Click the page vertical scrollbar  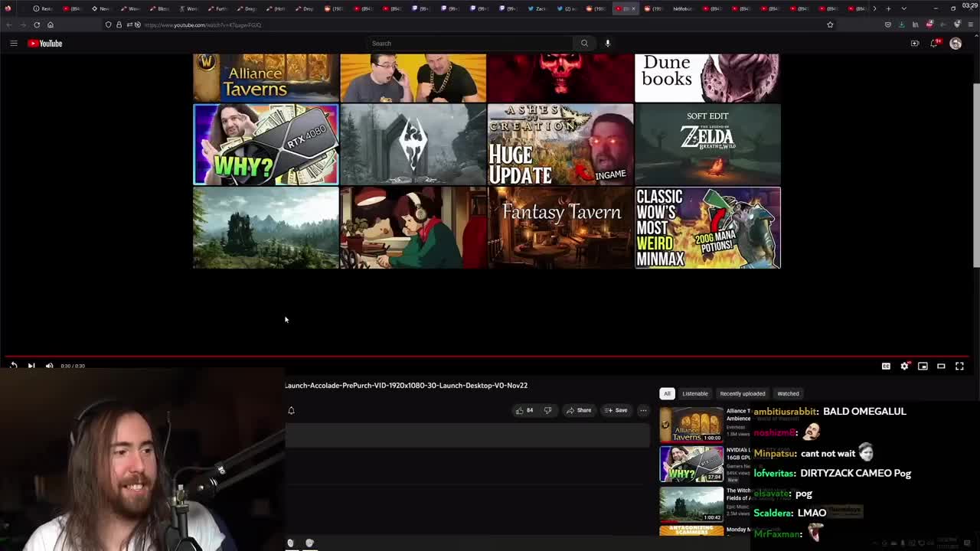tap(976, 174)
